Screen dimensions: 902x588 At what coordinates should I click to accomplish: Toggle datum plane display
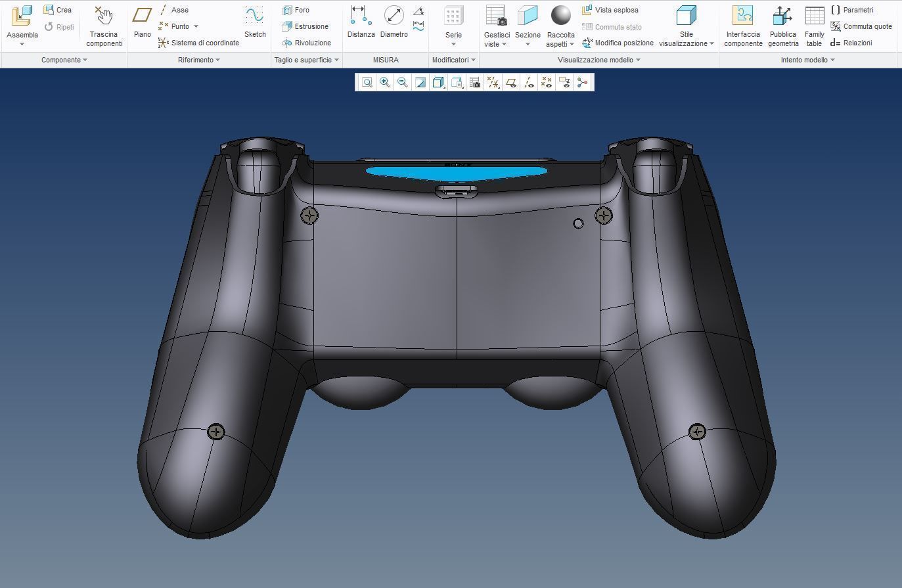pyautogui.click(x=511, y=82)
